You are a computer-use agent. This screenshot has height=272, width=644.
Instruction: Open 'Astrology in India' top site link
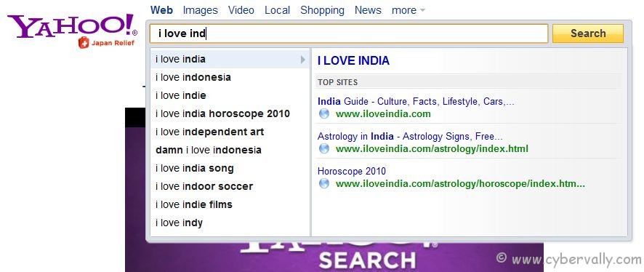pos(410,137)
